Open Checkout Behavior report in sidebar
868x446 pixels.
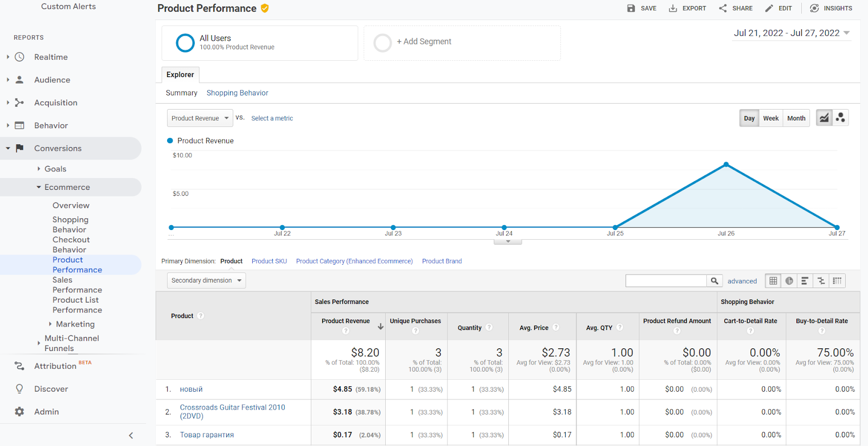pyautogui.click(x=71, y=245)
